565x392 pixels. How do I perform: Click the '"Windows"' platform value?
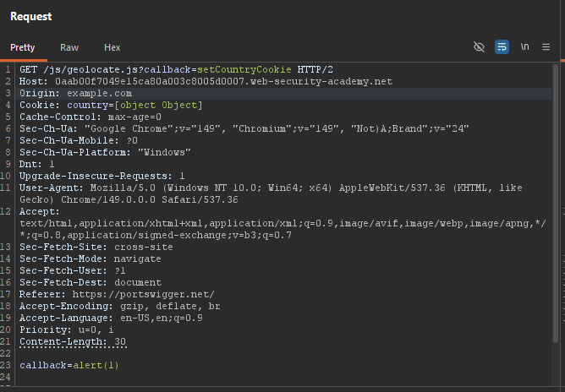164,153
